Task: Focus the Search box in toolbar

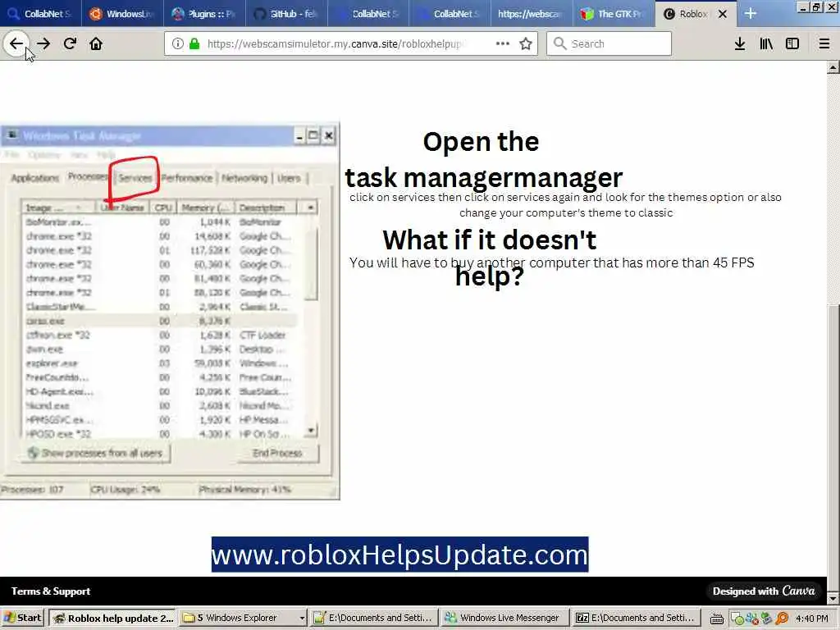Action: point(609,44)
